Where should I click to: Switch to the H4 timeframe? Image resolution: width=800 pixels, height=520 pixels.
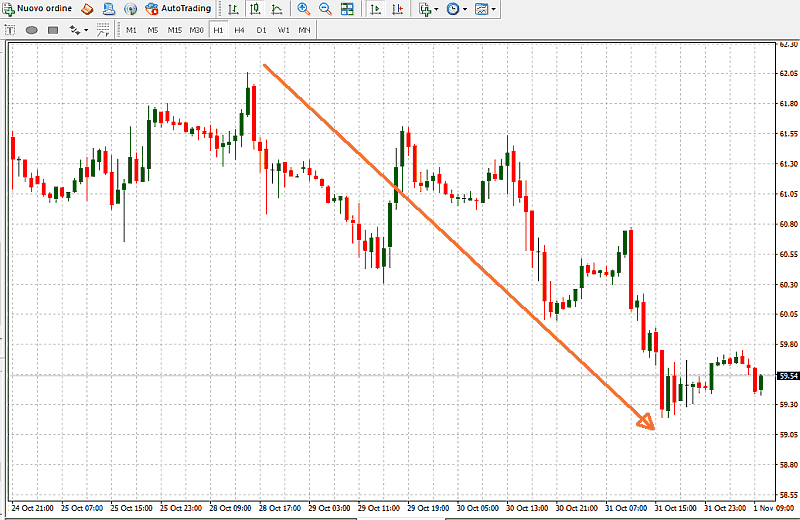239,30
